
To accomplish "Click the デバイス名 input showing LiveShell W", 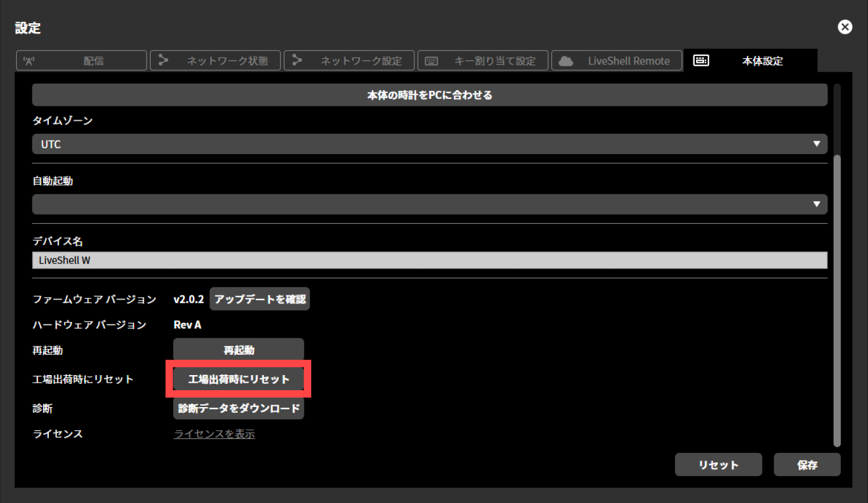I will [x=429, y=260].
